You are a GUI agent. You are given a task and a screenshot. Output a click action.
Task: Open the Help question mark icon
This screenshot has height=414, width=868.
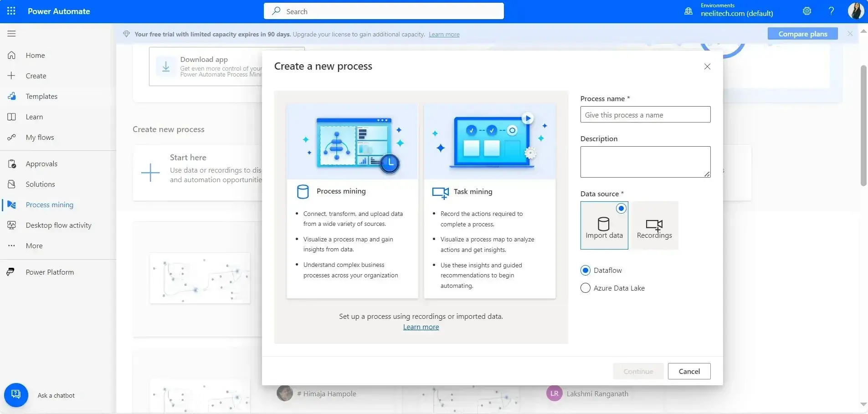coord(832,11)
